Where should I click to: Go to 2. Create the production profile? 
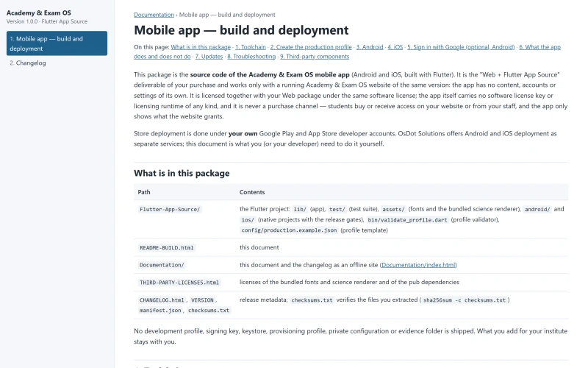[x=311, y=47]
